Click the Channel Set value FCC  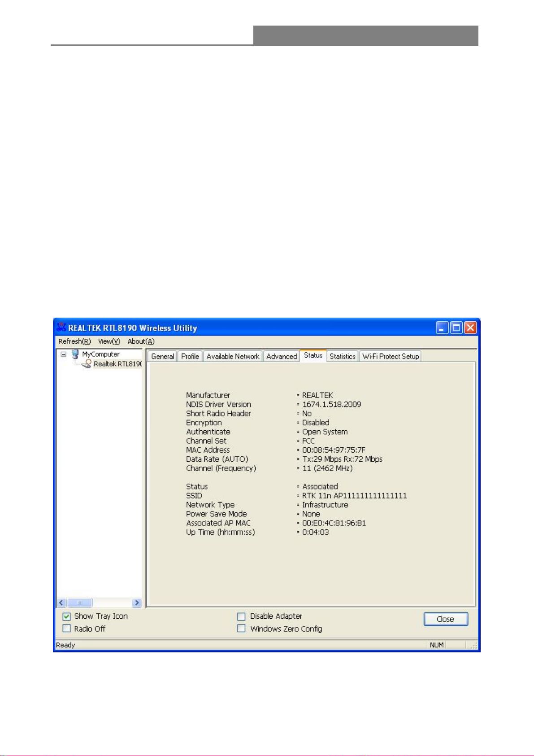[x=308, y=441]
